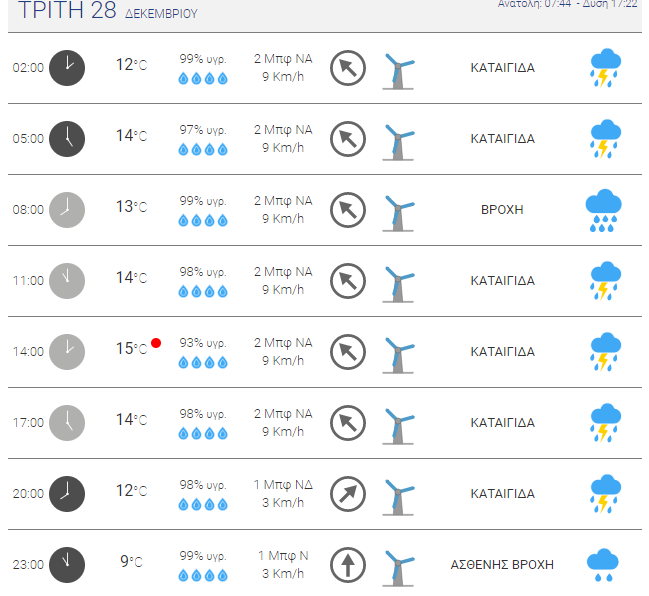Click the thunderstorm weather icon at 02:00
Screen dimensions: 649x596
coord(605,68)
